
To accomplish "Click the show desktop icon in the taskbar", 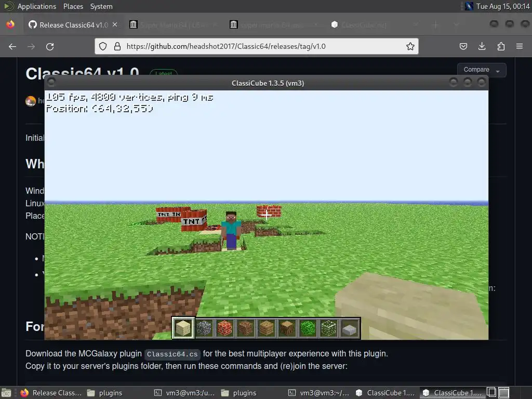I will click(6, 393).
